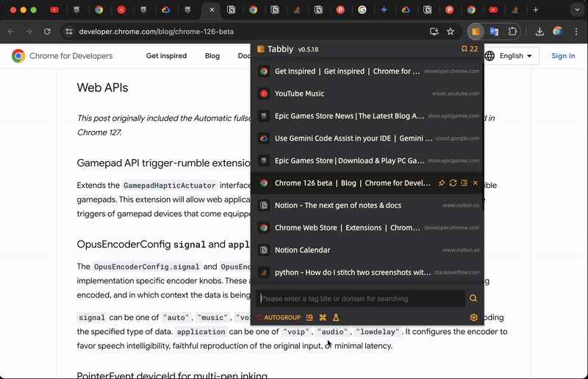Open the flask experiments icon in Tabbiy footer
This screenshot has width=588, height=379.
336,317
